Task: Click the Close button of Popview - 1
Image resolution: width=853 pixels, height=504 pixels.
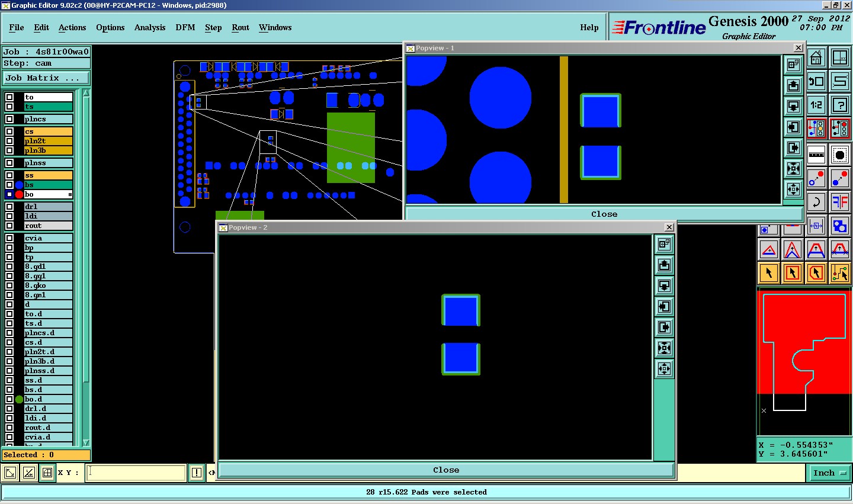Action: click(x=604, y=214)
